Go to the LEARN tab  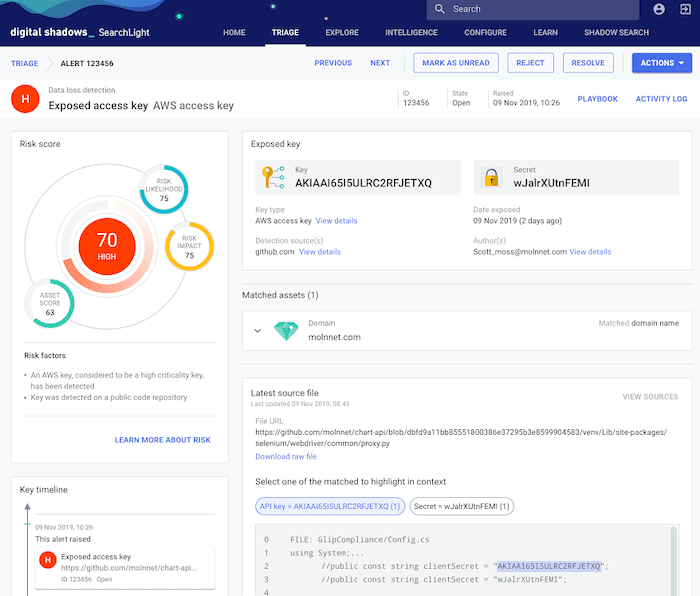545,33
